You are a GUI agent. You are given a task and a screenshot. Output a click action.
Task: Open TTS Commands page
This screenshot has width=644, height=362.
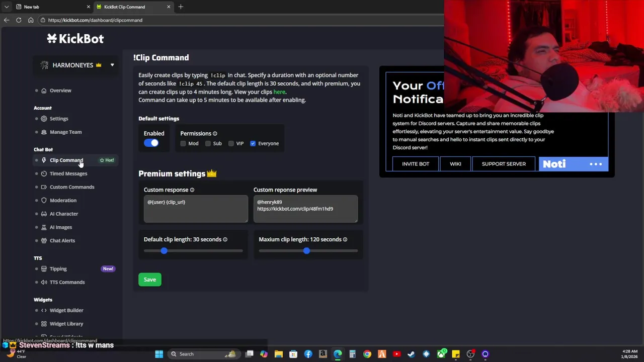tap(67, 282)
